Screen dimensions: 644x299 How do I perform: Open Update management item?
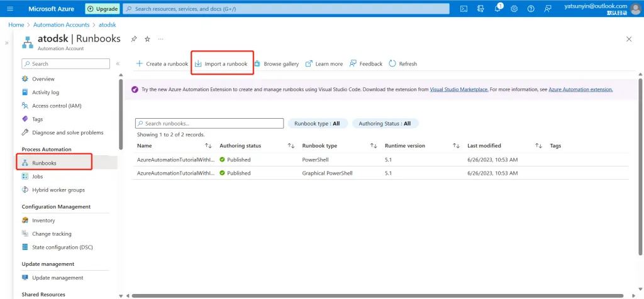click(x=57, y=278)
